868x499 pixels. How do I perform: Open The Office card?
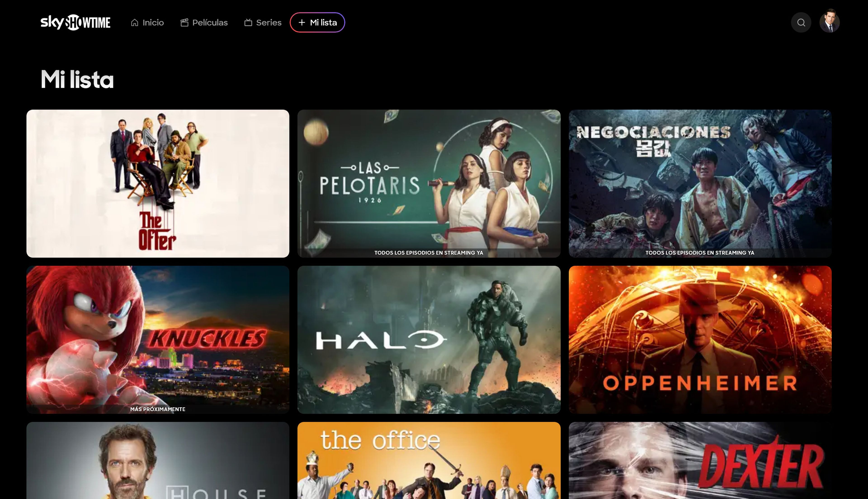coord(429,460)
